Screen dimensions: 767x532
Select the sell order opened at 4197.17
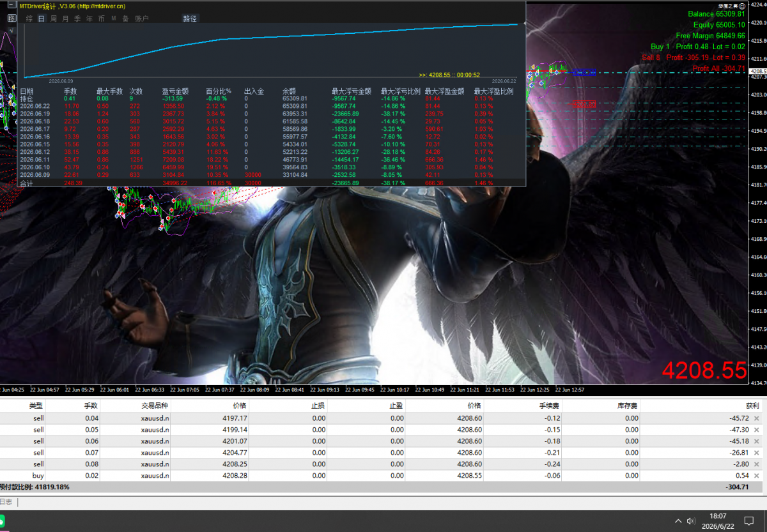(383, 418)
